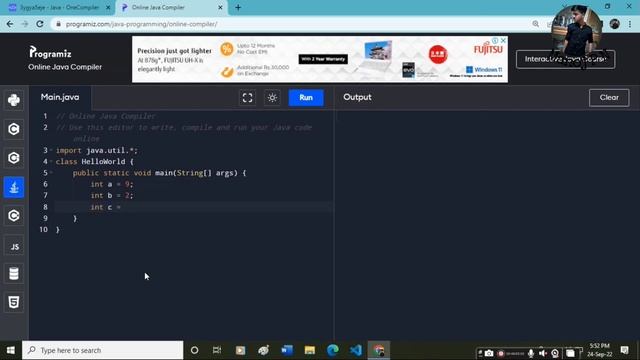Collapse the main method fold at line 5

[x=51, y=173]
